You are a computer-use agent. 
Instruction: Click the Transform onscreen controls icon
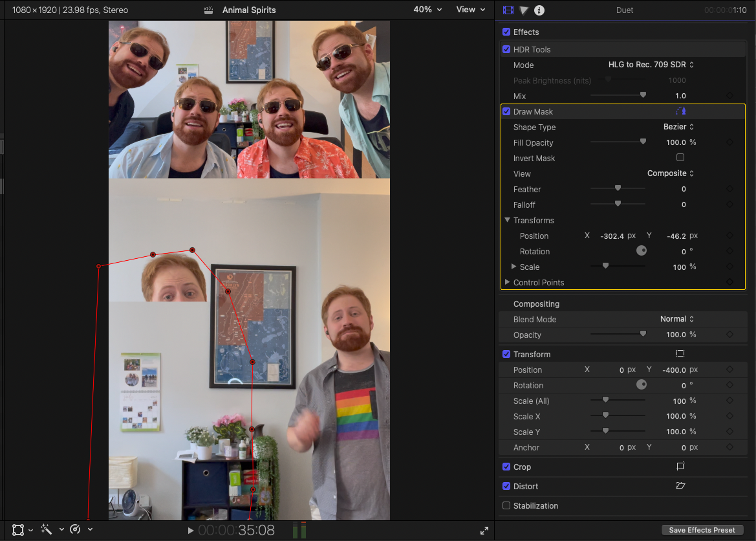(680, 354)
